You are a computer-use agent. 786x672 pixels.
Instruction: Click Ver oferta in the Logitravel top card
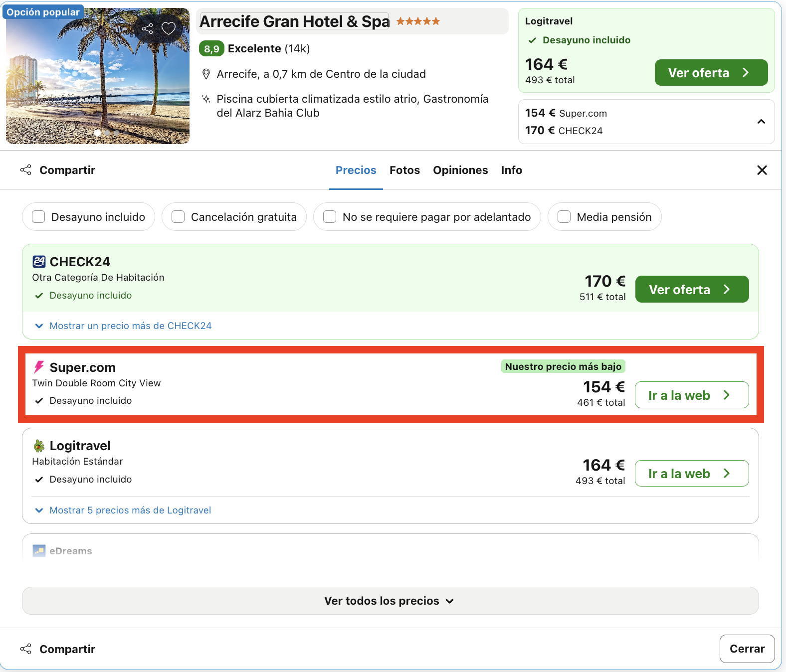coord(711,73)
